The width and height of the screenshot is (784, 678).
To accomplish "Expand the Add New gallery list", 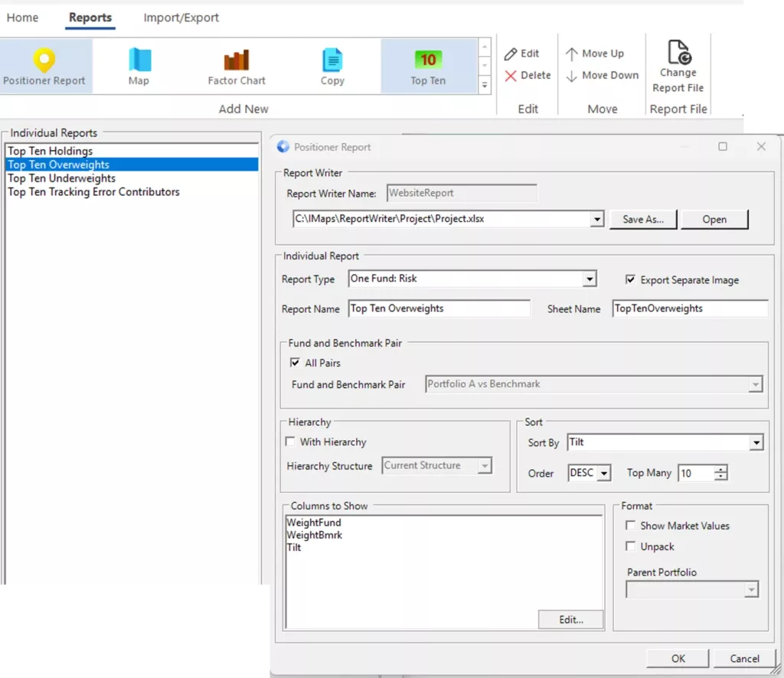I will coord(485,86).
